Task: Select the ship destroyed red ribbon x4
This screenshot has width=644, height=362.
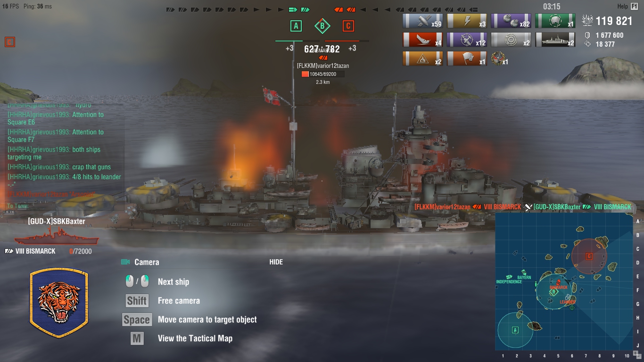Action: (x=422, y=40)
